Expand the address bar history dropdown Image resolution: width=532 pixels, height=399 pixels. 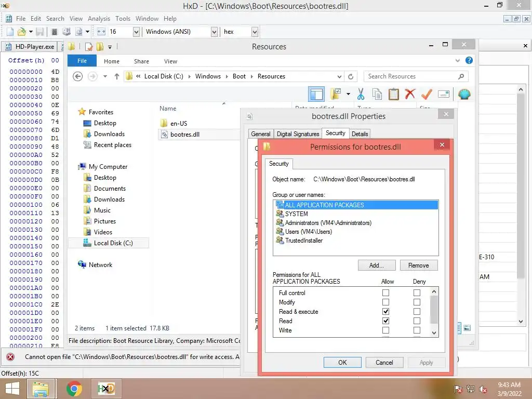339,76
